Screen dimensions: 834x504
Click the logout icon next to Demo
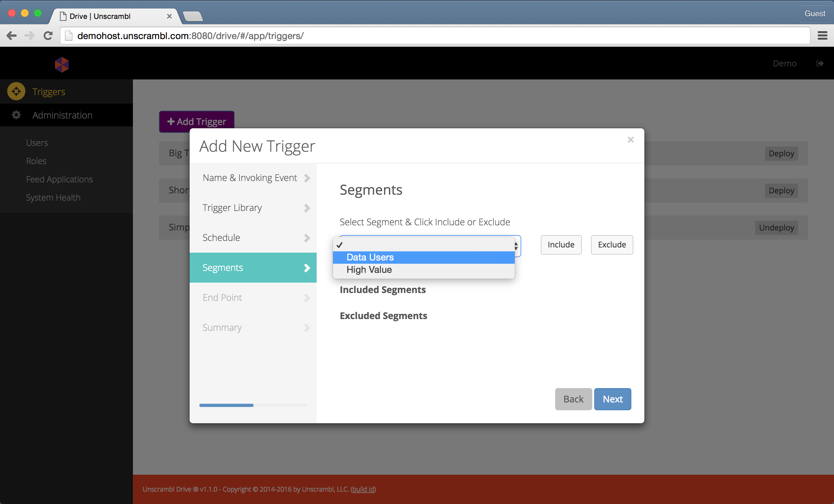[x=820, y=63]
